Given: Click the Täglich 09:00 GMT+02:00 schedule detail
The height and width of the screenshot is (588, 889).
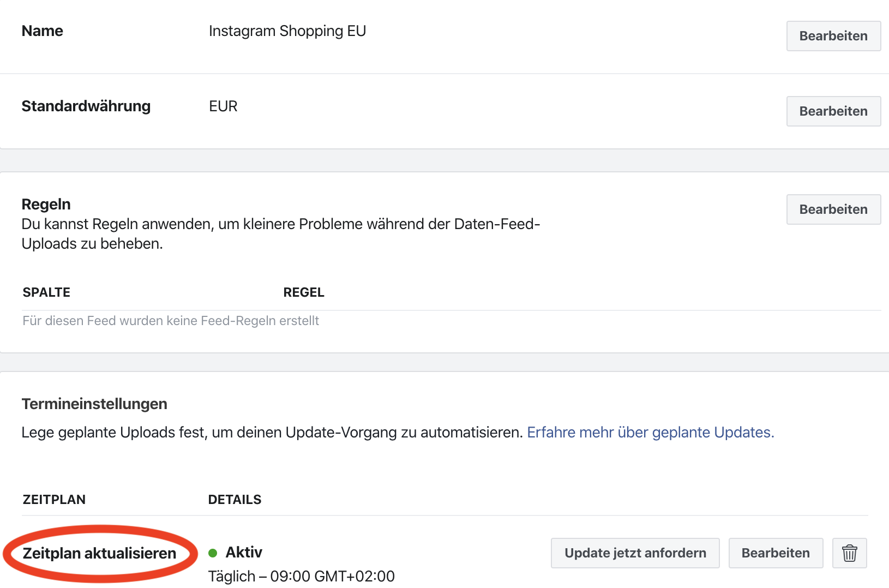Looking at the screenshot, I should 301,576.
